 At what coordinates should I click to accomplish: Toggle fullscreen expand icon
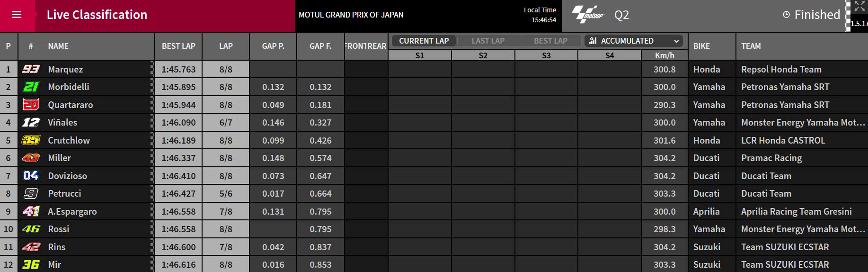[859, 6]
